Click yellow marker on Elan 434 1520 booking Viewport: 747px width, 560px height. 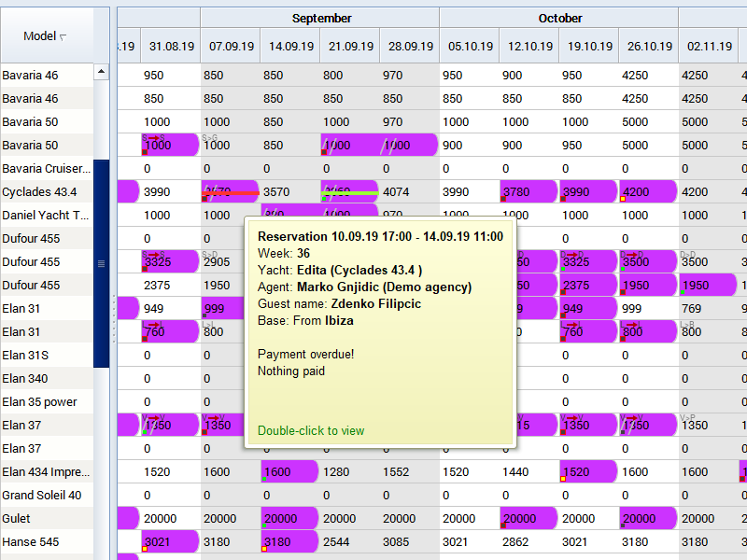[564, 479]
